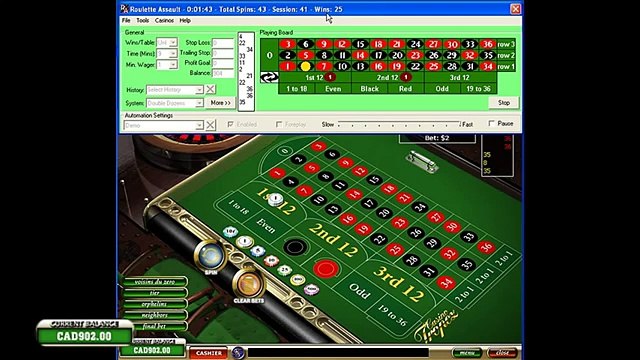The height and width of the screenshot is (360, 640).
Task: Click the Trailing Stop input field
Action: pyautogui.click(x=222, y=53)
